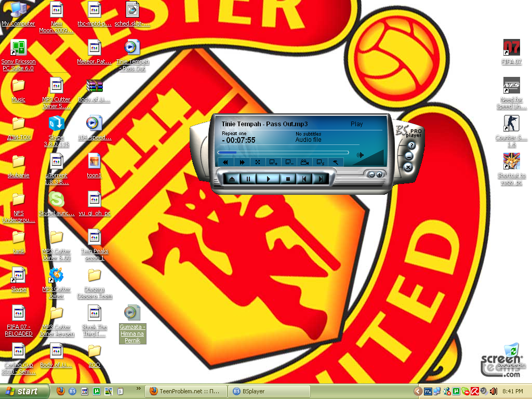Image resolution: width=532 pixels, height=399 pixels.
Task: Select the NFS Undergrou... folder icon
Action: pyautogui.click(x=18, y=207)
